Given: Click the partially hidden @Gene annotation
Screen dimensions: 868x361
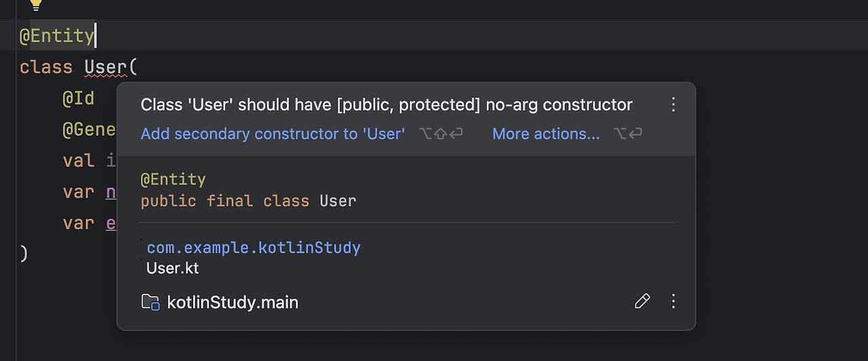Looking at the screenshot, I should [x=89, y=130].
